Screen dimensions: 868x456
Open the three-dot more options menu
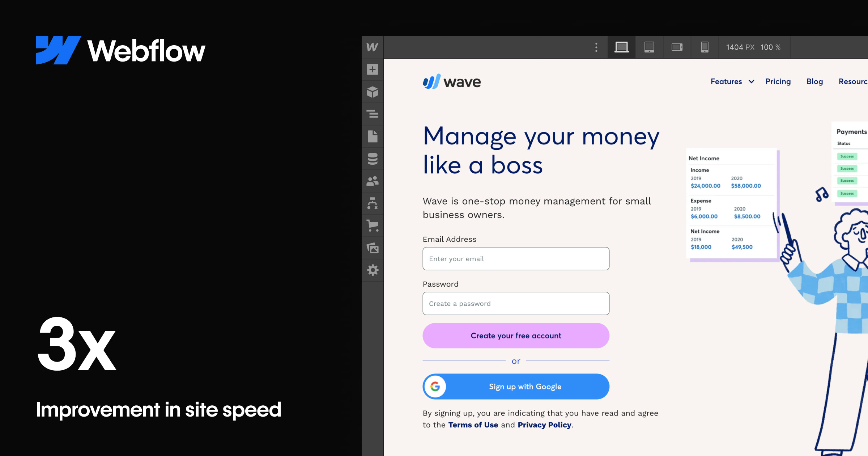(x=596, y=47)
